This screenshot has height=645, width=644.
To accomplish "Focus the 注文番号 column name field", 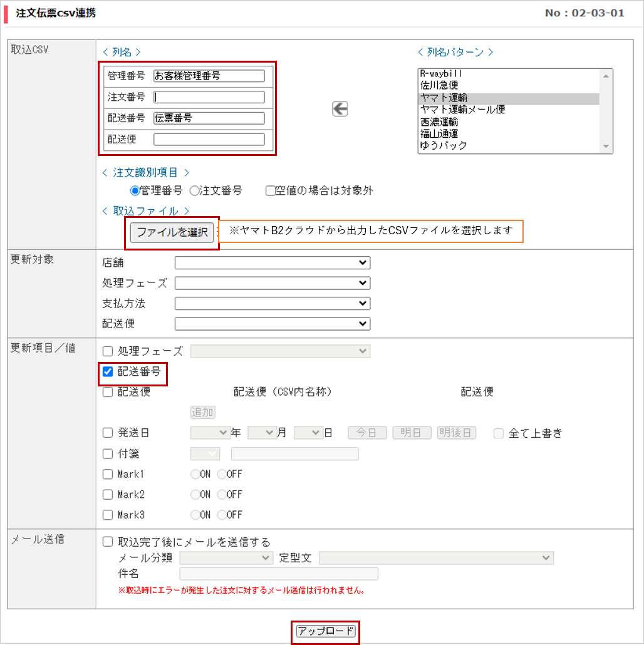I will tap(209, 97).
